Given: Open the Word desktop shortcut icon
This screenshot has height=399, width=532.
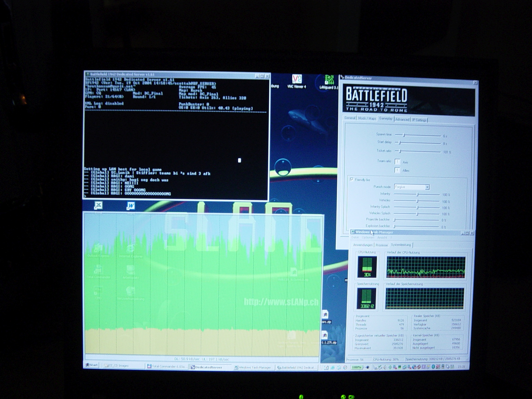Looking at the screenshot, I should pos(131,206).
